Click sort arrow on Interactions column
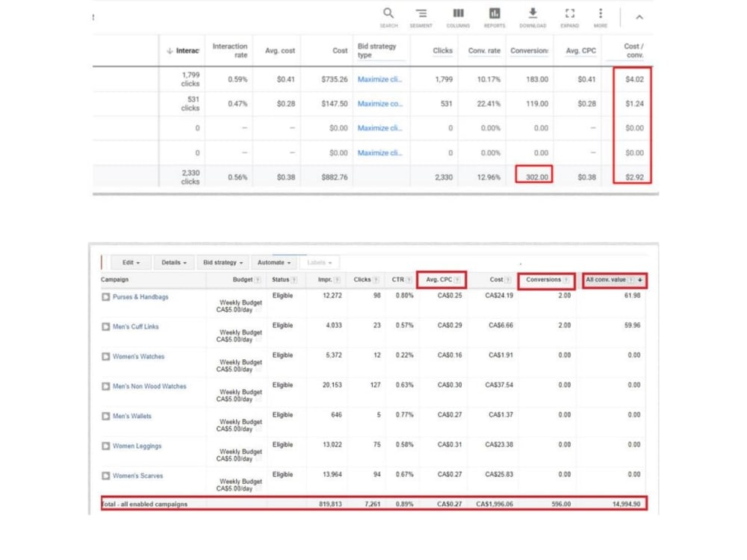 point(170,51)
